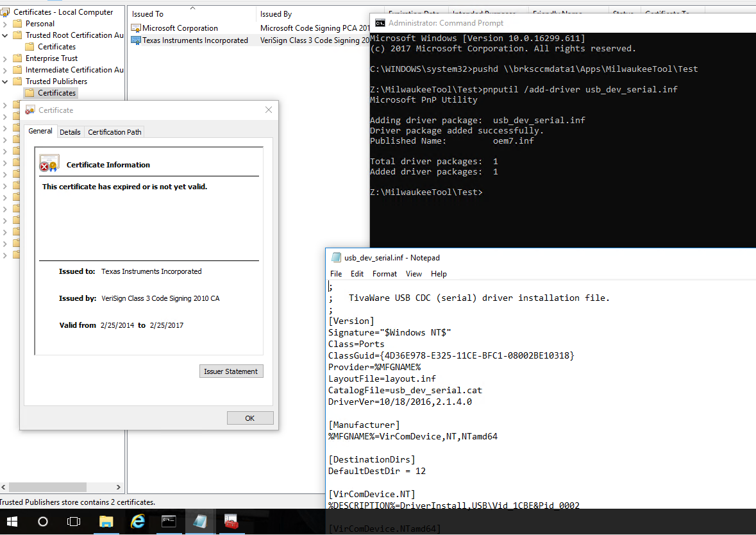756x535 pixels.
Task: Close the Certificate dialog
Action: click(x=269, y=110)
